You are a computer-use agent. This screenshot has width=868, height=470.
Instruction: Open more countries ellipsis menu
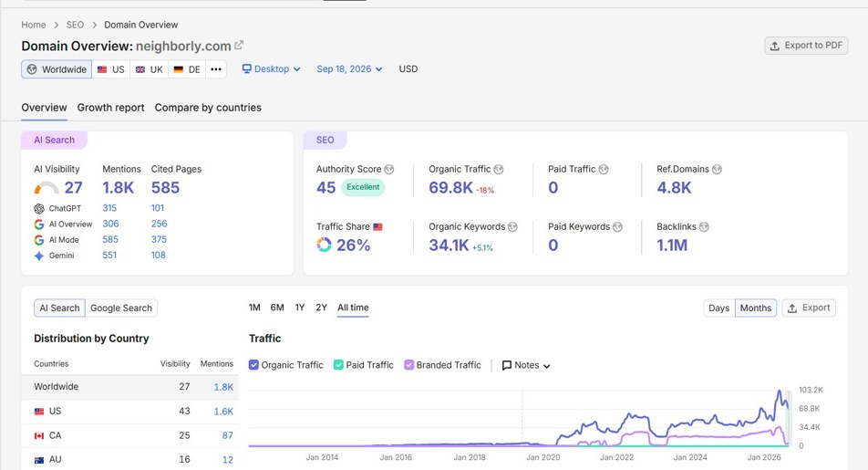click(x=216, y=69)
